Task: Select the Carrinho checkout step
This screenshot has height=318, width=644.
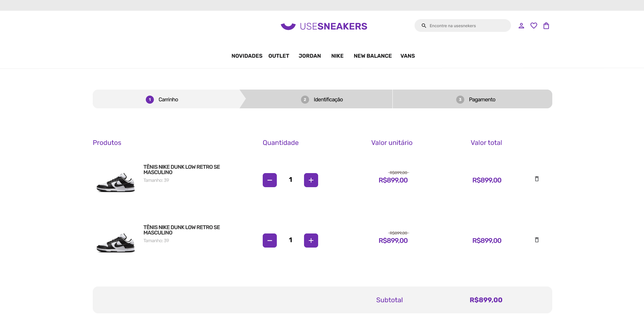Action: click(168, 99)
